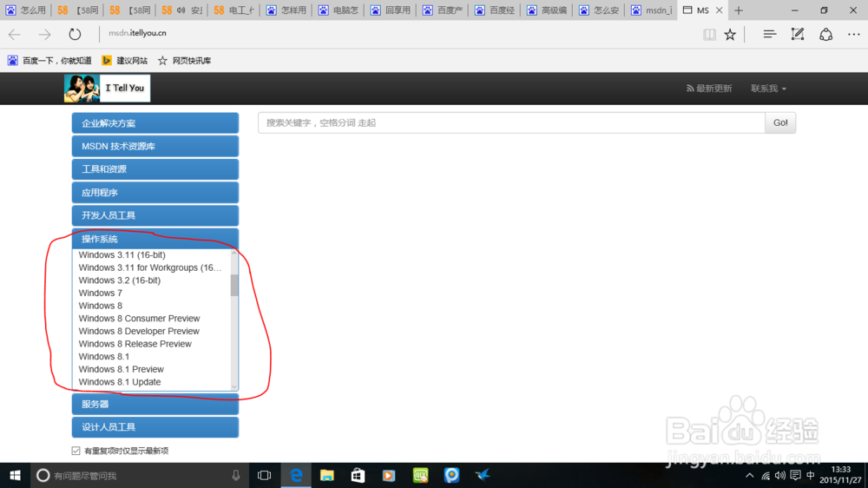Open 网页快讯库 favorites item
Viewport: 868px width, 488px height.
coord(184,61)
